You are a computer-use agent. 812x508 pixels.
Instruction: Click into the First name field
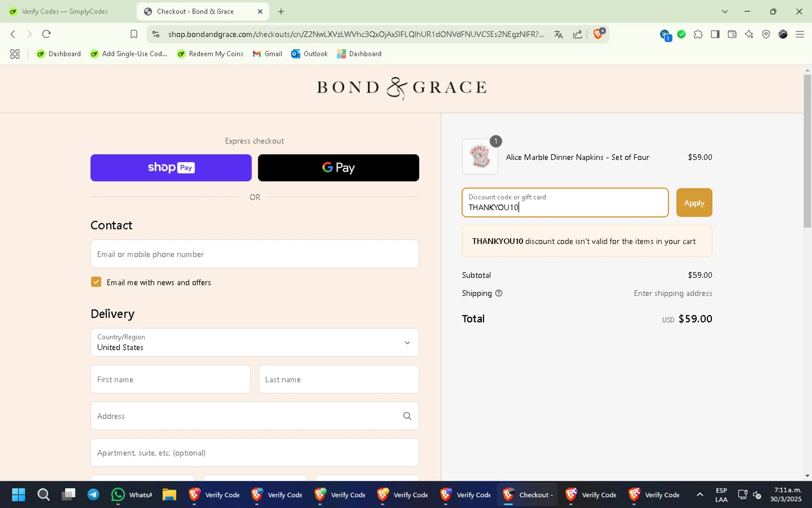(171, 379)
